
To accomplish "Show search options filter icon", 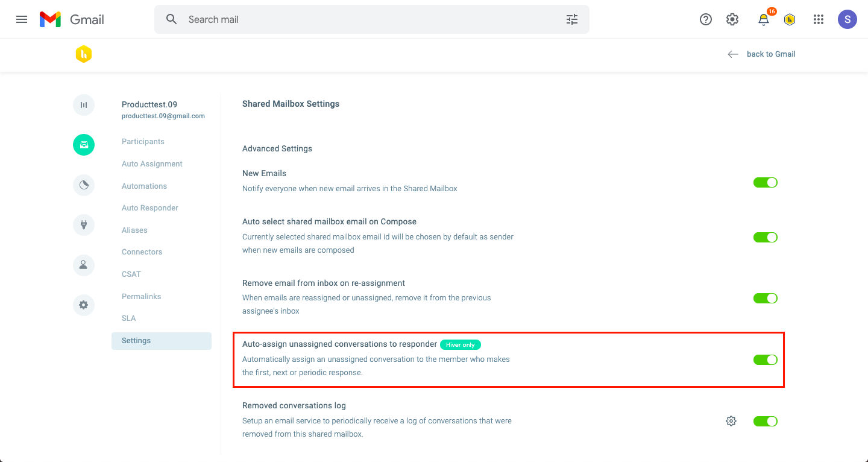I will click(x=572, y=19).
